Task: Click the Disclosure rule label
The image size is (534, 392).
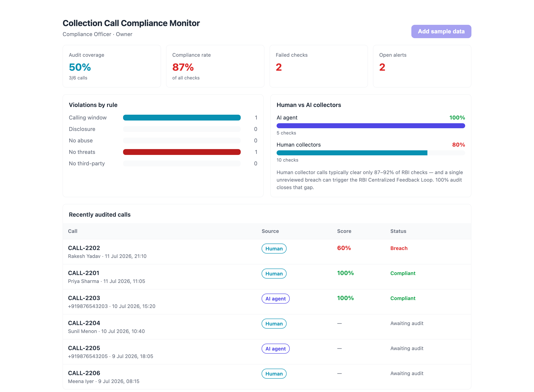Action: point(82,129)
